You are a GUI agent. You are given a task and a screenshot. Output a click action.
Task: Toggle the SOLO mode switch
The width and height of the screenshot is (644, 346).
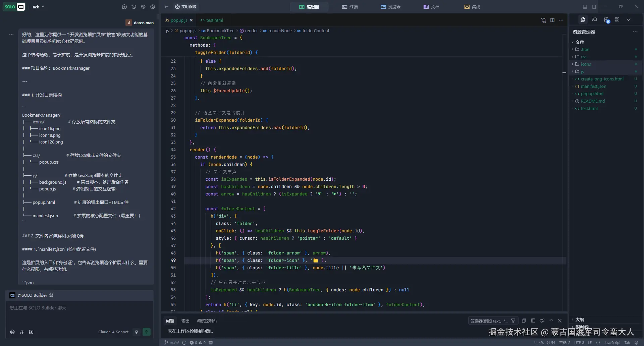[14, 7]
